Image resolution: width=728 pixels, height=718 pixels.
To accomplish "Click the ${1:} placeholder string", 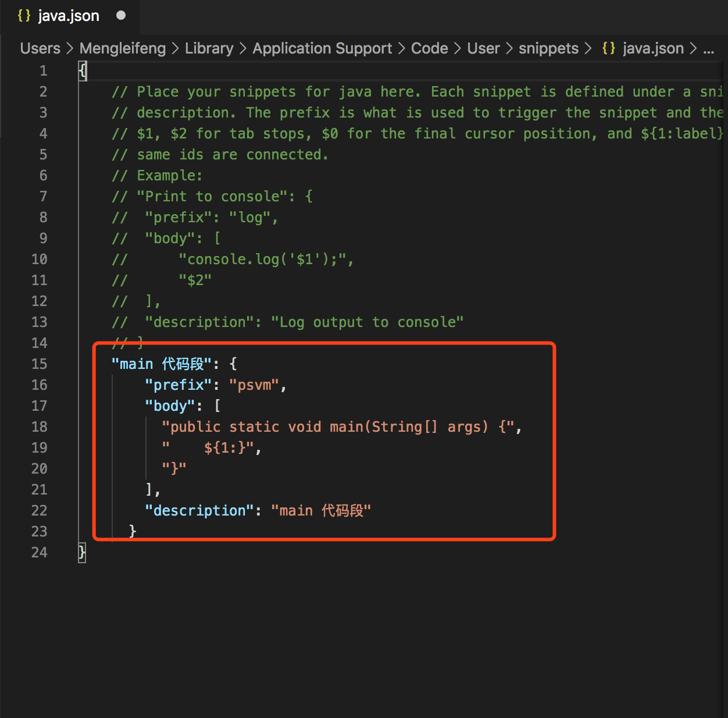I will pos(208,448).
